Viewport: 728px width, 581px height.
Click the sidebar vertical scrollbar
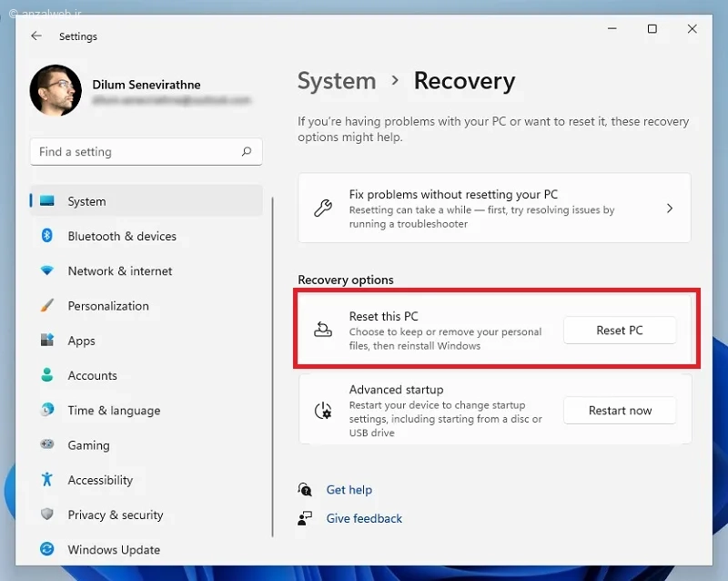point(272,367)
